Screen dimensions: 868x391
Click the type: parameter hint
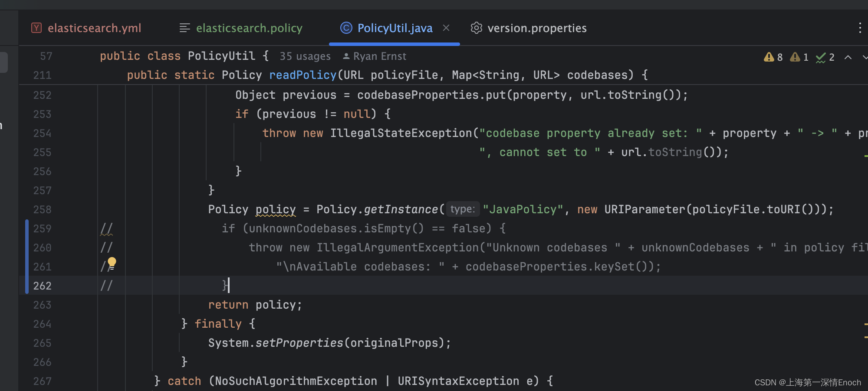[x=463, y=209]
